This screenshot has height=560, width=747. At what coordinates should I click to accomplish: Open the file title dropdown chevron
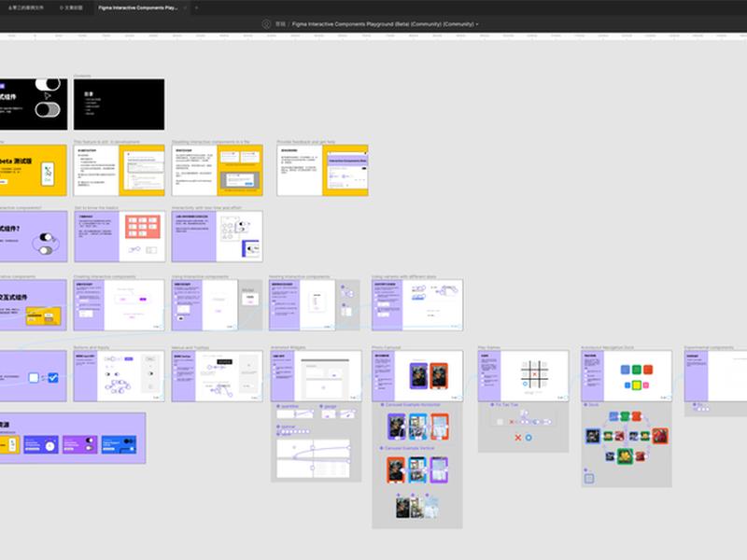477,24
